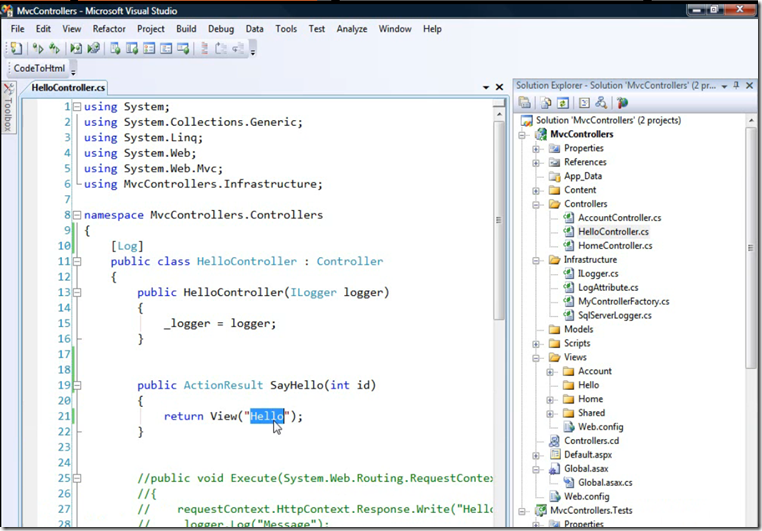Image resolution: width=762 pixels, height=531 pixels.
Task: Select AccountController.cs in Solution Explorer
Action: pyautogui.click(x=619, y=218)
